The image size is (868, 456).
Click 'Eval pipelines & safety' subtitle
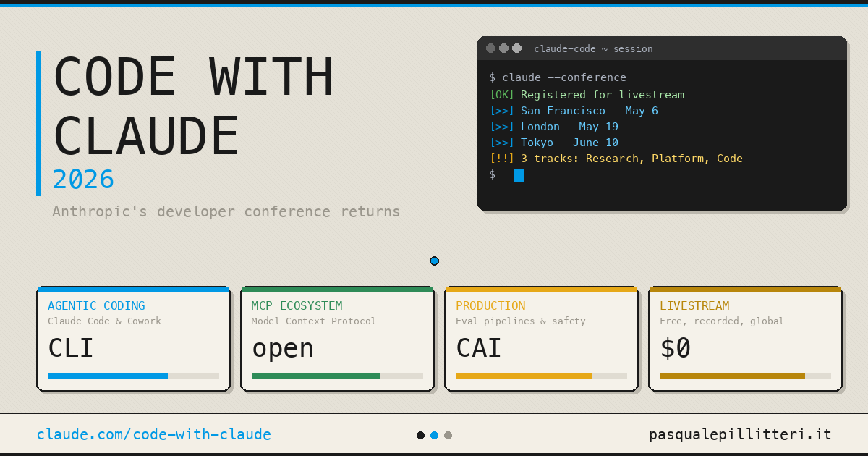pyautogui.click(x=521, y=321)
